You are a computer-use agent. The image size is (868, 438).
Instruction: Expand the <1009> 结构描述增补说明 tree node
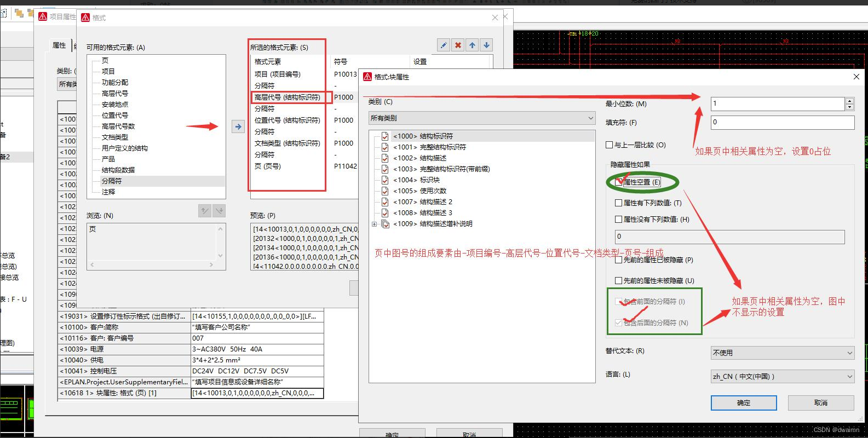pyautogui.click(x=375, y=224)
